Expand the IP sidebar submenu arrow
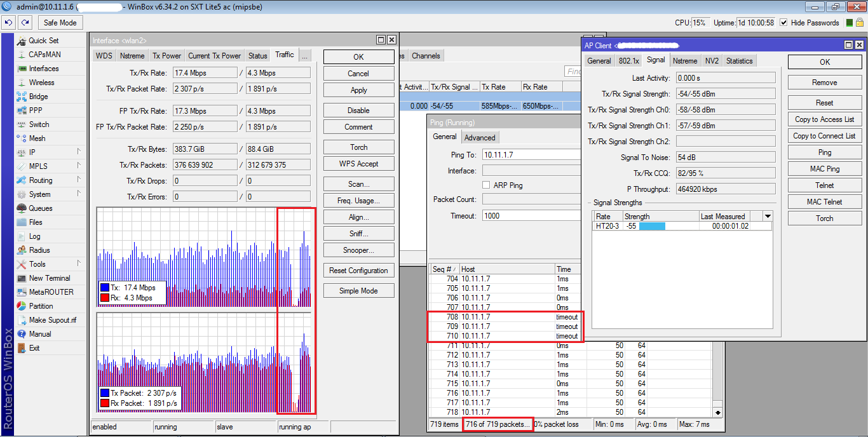This screenshot has width=868, height=437. point(79,152)
